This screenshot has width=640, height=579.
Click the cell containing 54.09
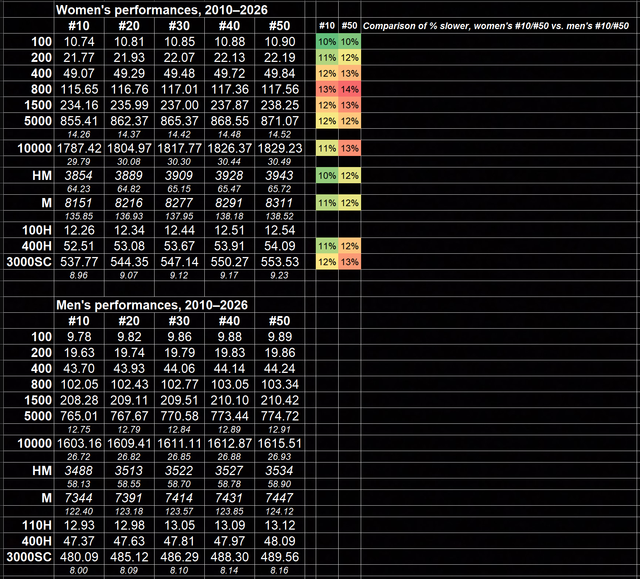[280, 246]
